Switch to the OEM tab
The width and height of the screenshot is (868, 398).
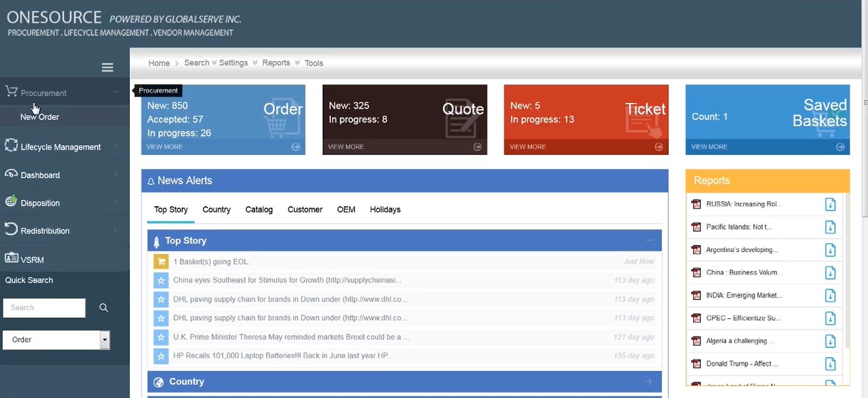(346, 209)
